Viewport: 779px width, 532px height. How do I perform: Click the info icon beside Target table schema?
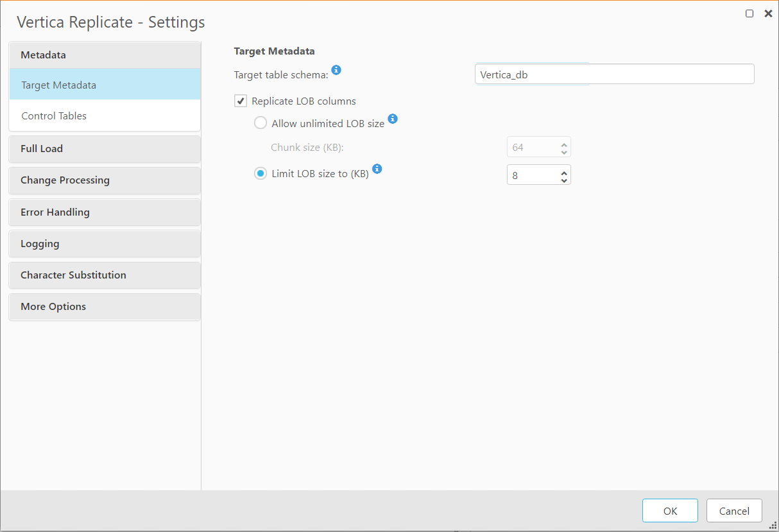coord(336,70)
